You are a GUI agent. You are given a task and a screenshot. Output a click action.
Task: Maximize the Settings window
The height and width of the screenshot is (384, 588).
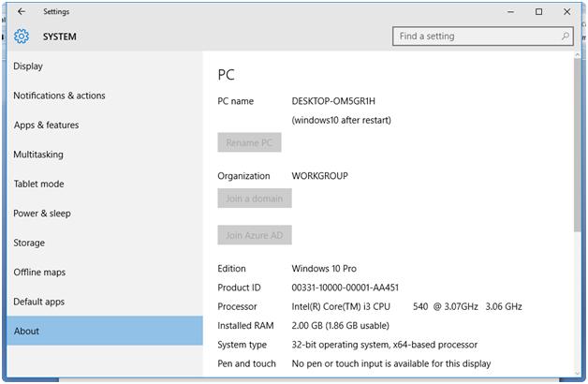pos(539,12)
